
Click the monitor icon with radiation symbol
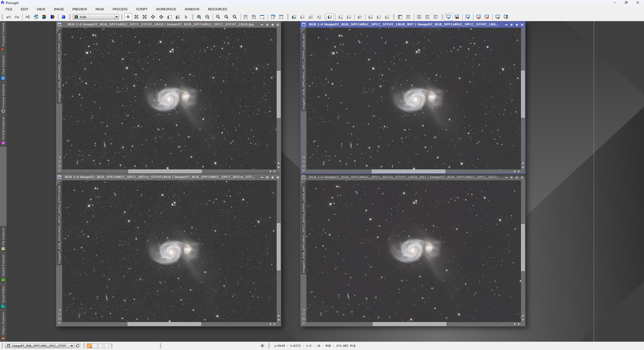[x=498, y=17]
